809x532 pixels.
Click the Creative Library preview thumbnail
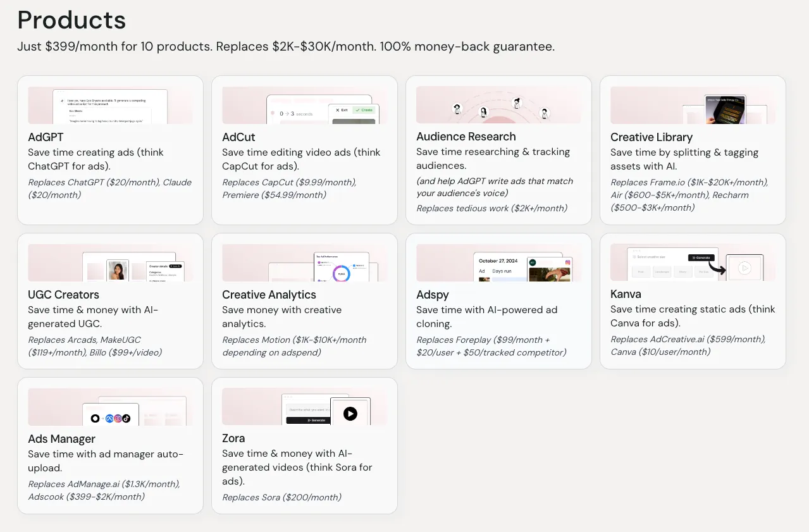725,109
